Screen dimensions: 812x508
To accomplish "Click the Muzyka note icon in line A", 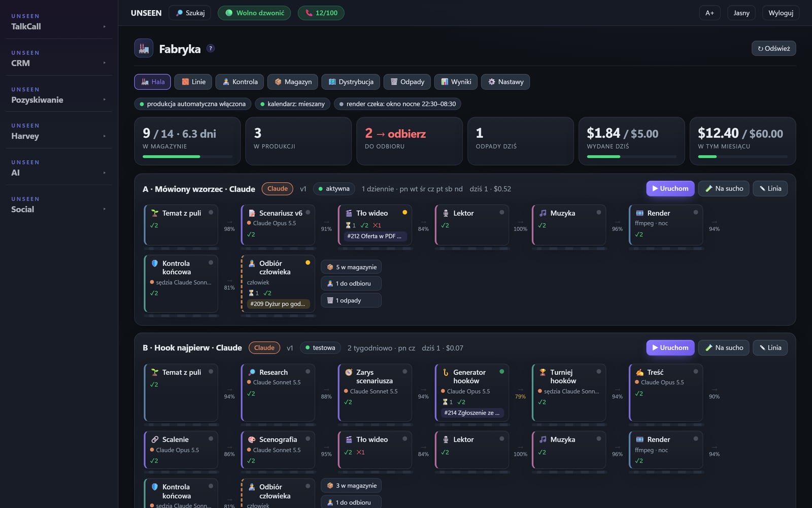I will 543,213.
